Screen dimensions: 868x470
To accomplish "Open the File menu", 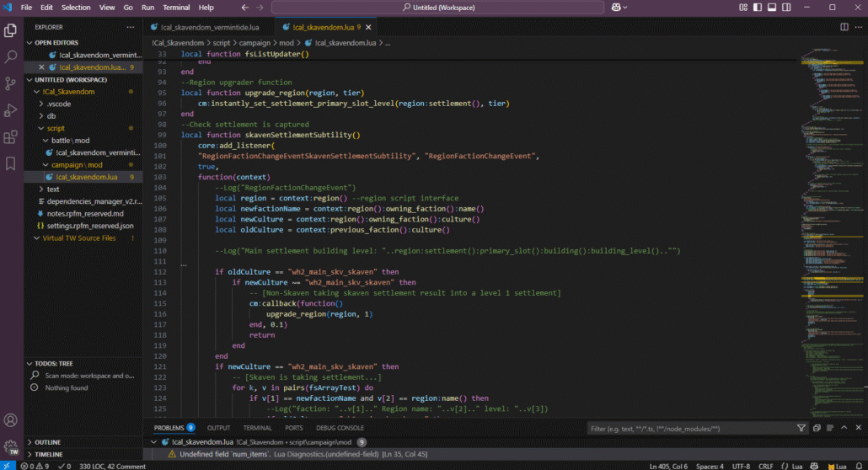I will pos(26,8).
